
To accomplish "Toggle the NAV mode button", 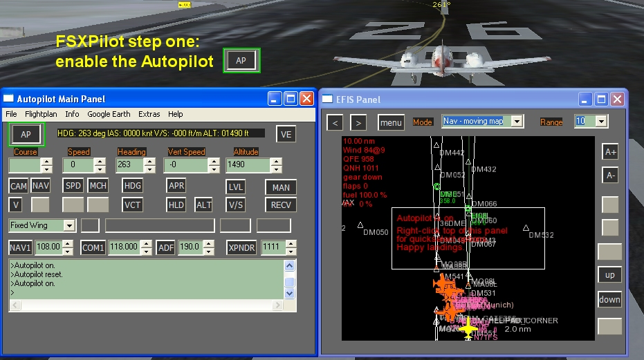I will [41, 186].
